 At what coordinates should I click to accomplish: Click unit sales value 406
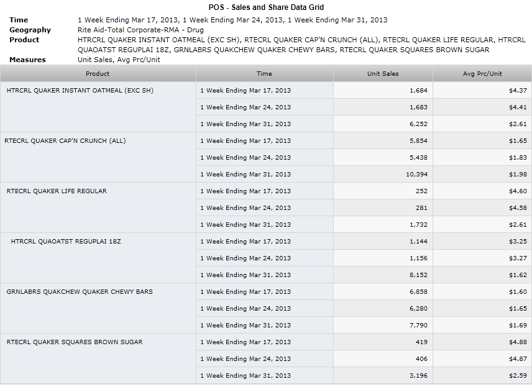click(x=422, y=359)
